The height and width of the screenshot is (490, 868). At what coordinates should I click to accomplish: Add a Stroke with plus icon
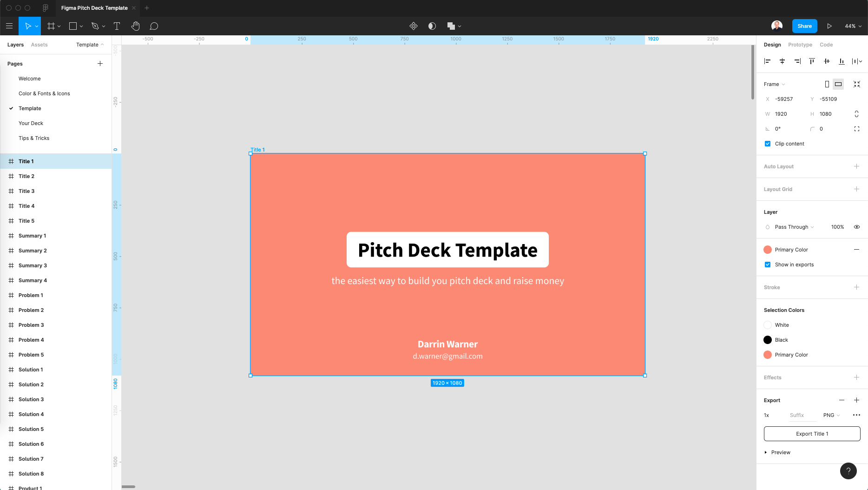tap(856, 287)
